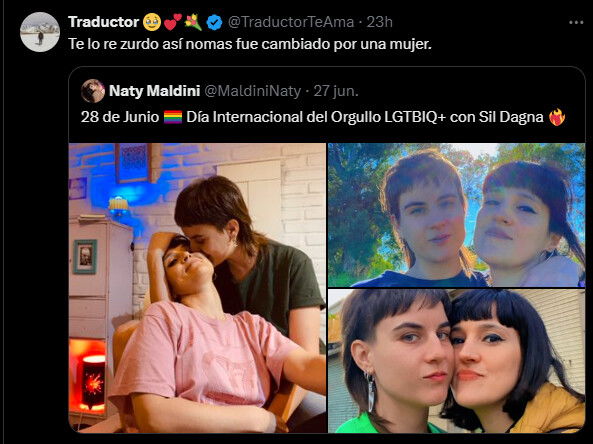Open the large left photo with pink shirt
This screenshot has height=444, width=593.
(x=197, y=288)
